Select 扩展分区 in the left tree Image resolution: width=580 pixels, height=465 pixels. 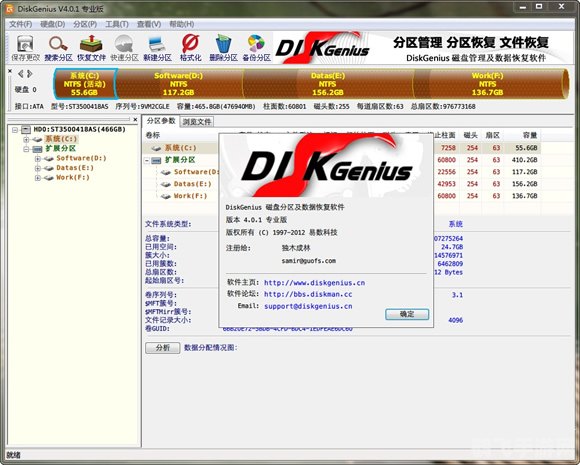click(61, 149)
